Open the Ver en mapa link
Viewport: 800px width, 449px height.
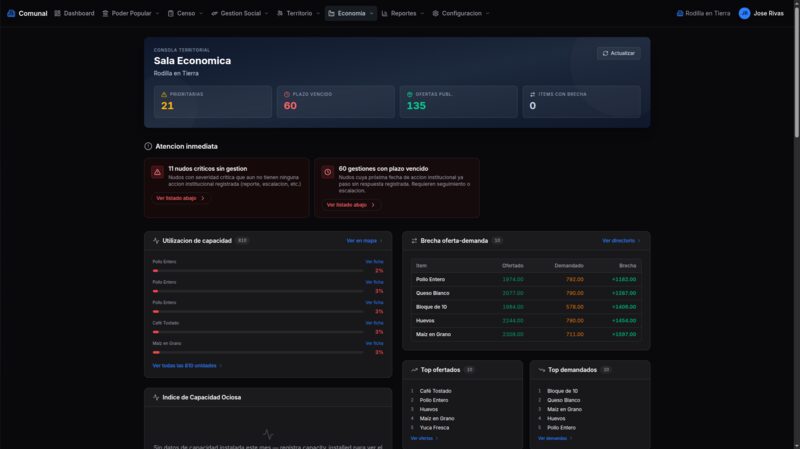(364, 241)
